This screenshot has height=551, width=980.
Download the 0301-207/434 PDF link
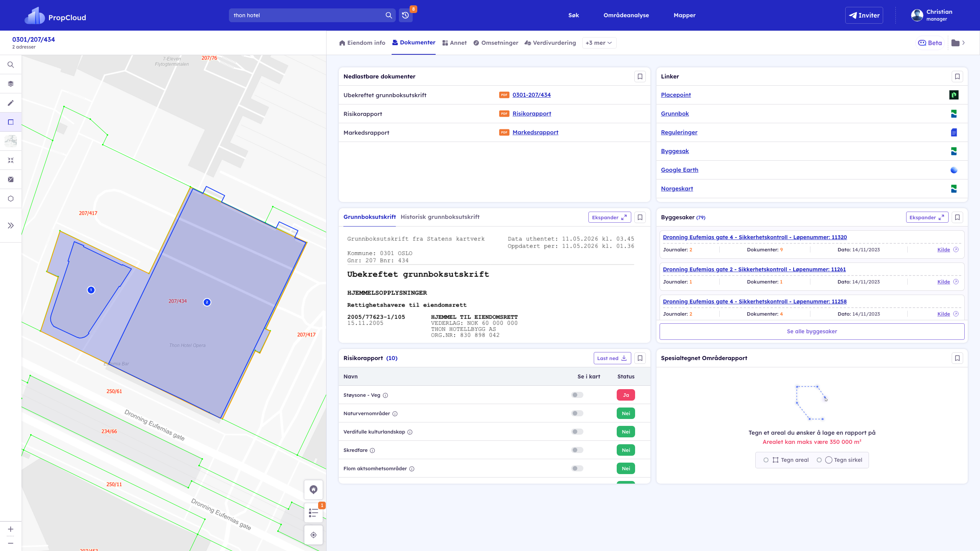[531, 95]
